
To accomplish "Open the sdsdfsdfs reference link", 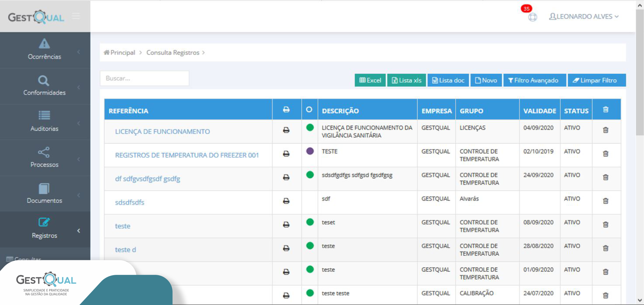I will coord(129,202).
